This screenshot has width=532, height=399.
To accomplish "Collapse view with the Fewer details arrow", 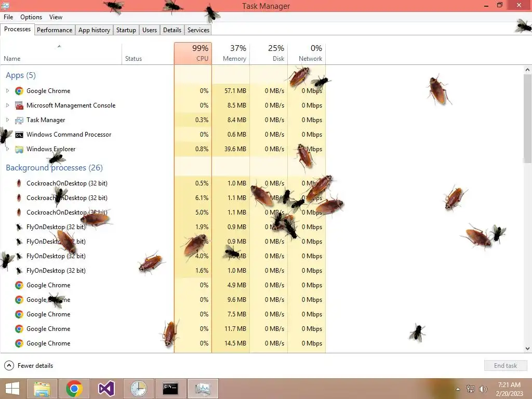I will pyautogui.click(x=9, y=365).
